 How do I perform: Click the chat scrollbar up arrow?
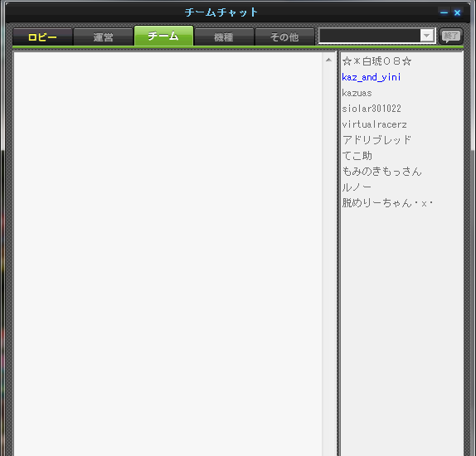(328, 60)
